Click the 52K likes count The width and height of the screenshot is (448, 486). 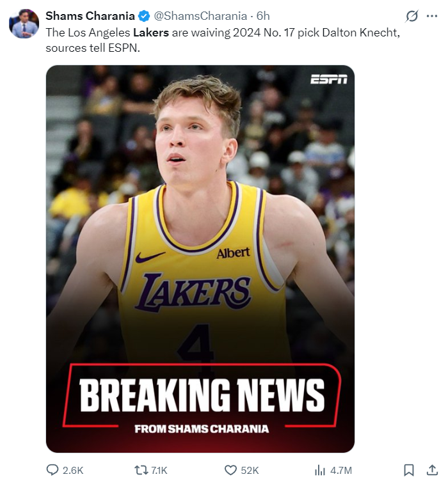point(250,471)
